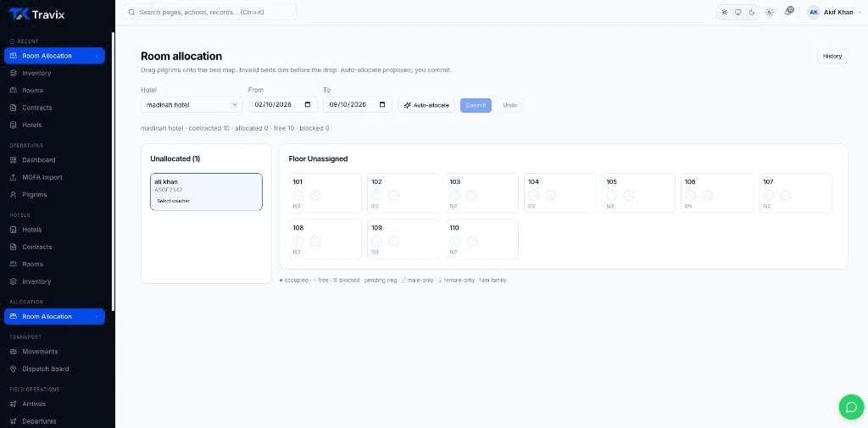Click the AK user avatar
Viewport: 868px width, 428px height.
click(x=813, y=12)
